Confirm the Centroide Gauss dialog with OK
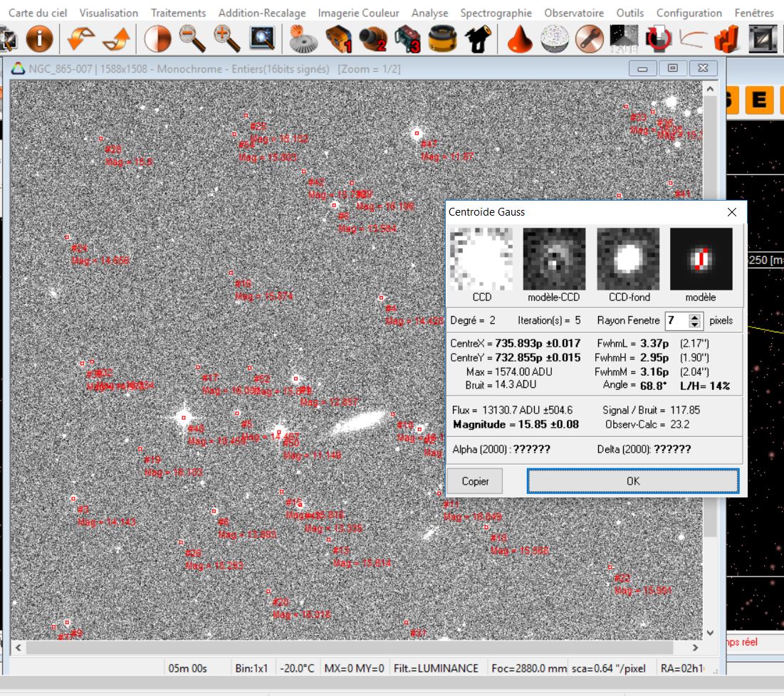Screen dimensions: 784x696 (x=633, y=481)
